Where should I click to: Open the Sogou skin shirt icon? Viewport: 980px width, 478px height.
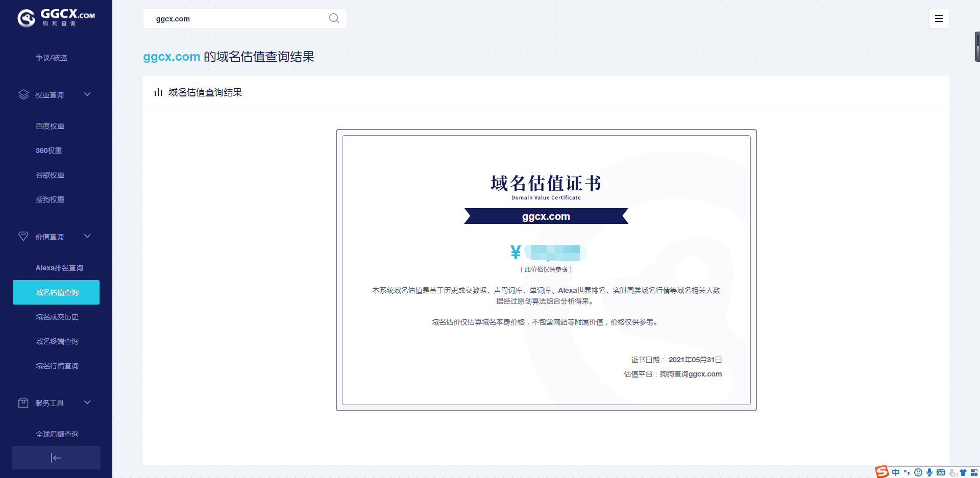(963, 472)
